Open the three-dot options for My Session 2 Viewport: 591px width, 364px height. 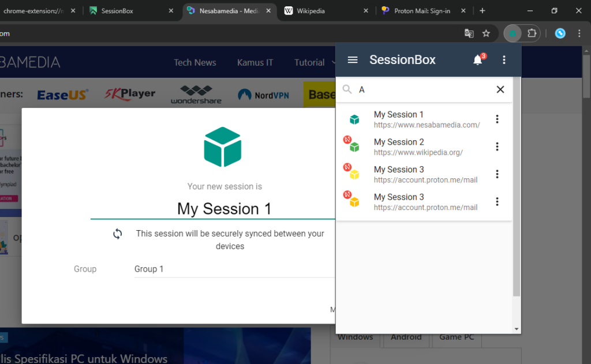coord(497,147)
